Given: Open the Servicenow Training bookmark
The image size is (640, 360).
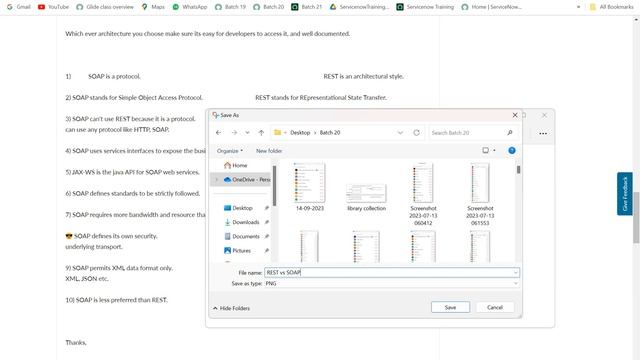Looking at the screenshot, I should [425, 7].
